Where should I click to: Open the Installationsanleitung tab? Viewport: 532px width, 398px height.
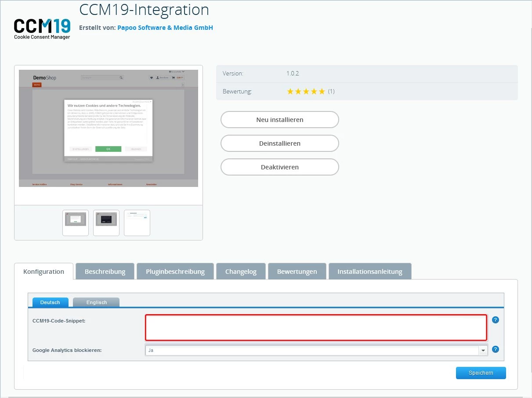(370, 272)
